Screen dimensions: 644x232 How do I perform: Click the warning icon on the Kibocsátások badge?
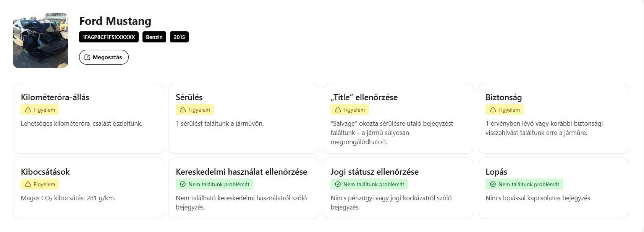tap(27, 184)
